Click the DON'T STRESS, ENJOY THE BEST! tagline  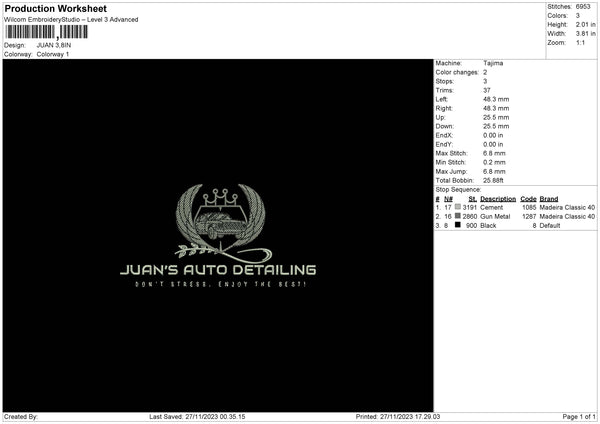tap(220, 284)
